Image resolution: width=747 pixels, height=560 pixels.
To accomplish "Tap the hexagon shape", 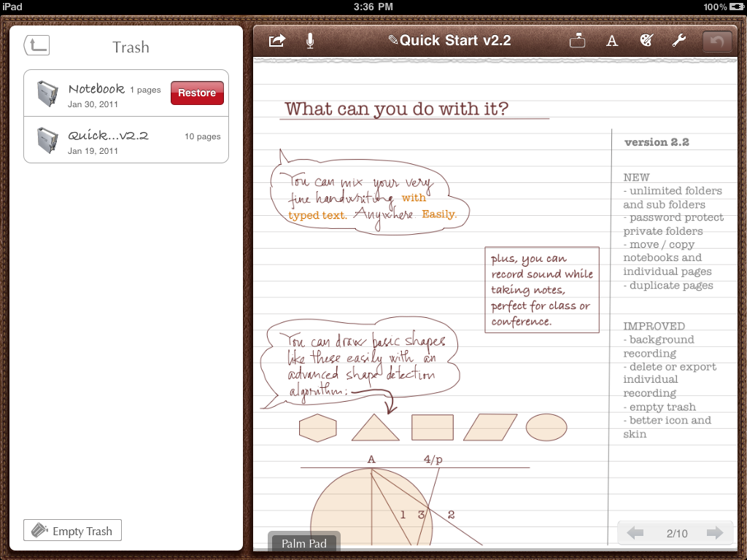I will click(318, 427).
